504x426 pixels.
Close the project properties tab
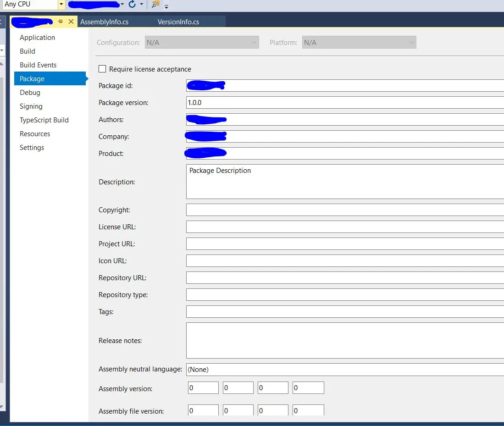click(71, 22)
